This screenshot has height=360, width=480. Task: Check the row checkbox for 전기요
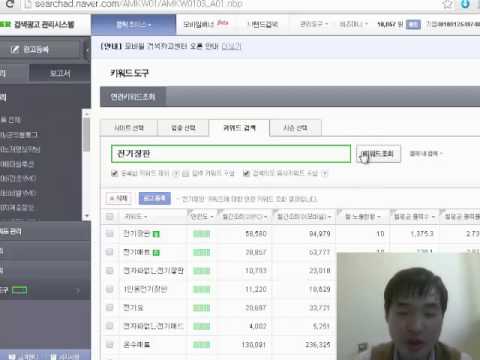109,308
